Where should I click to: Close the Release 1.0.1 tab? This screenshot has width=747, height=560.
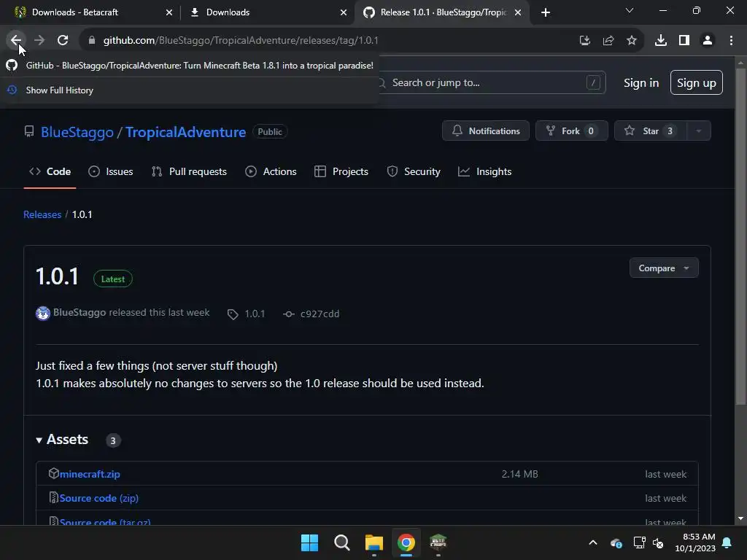click(x=518, y=12)
